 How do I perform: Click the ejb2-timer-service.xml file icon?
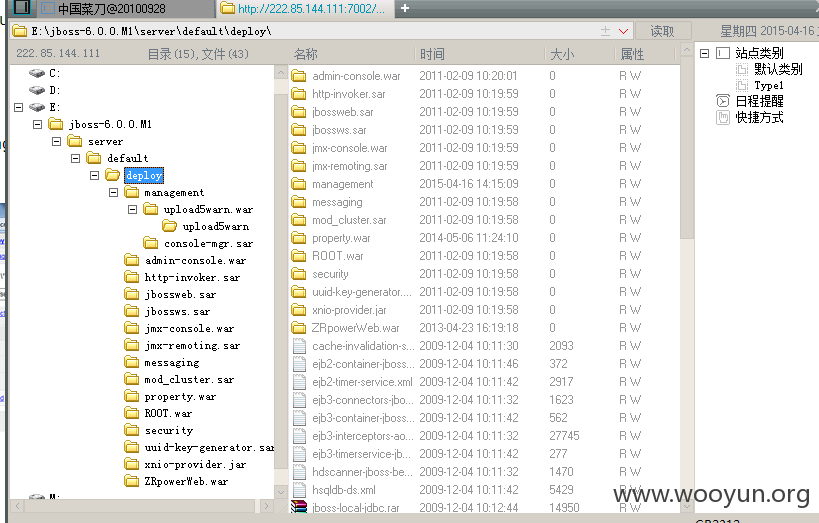299,382
